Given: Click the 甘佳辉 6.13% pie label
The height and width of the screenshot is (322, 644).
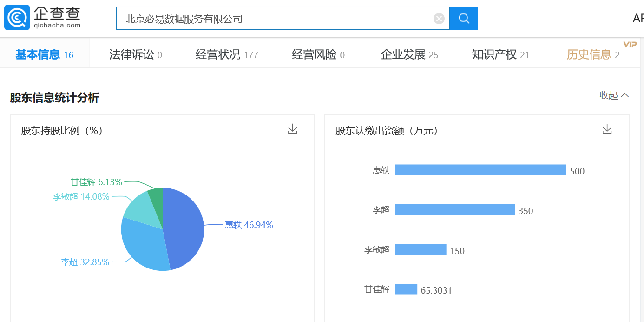Looking at the screenshot, I should [96, 182].
